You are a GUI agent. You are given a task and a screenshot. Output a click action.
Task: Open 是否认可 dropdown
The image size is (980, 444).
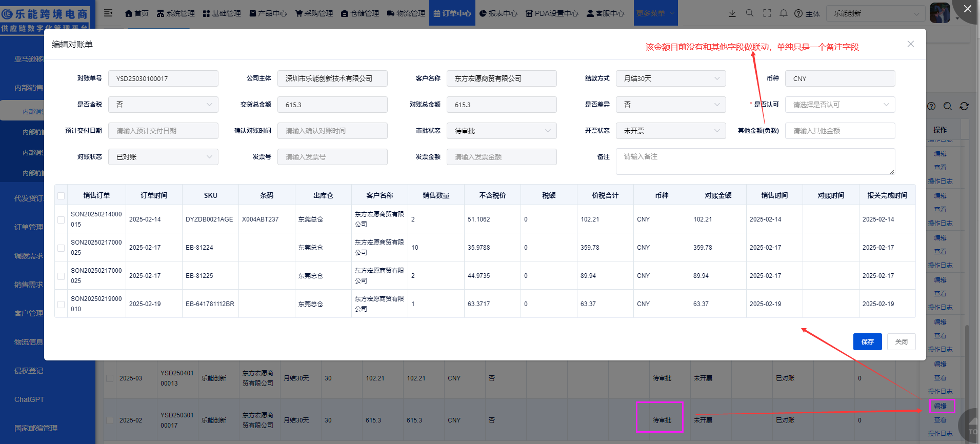coord(840,105)
